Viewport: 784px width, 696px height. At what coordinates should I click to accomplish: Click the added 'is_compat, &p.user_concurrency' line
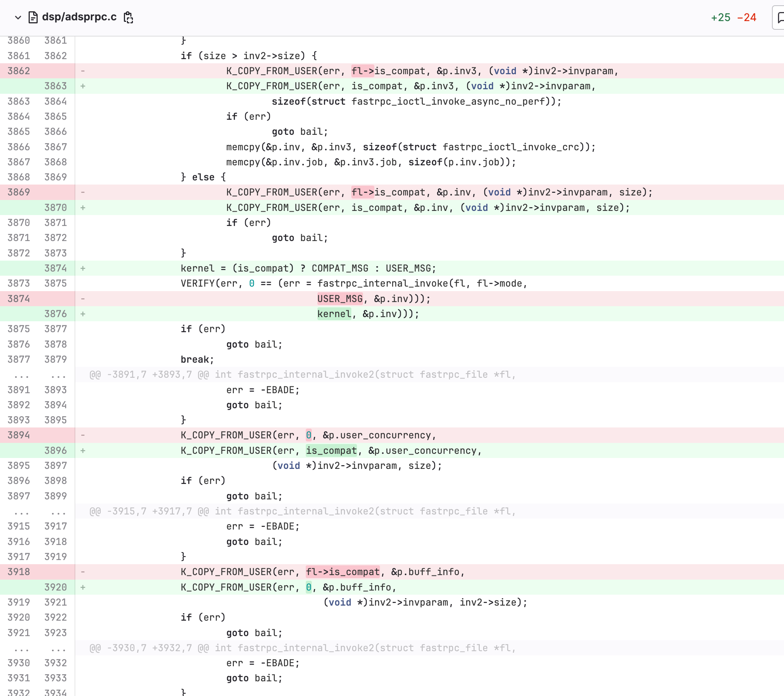[331, 450]
